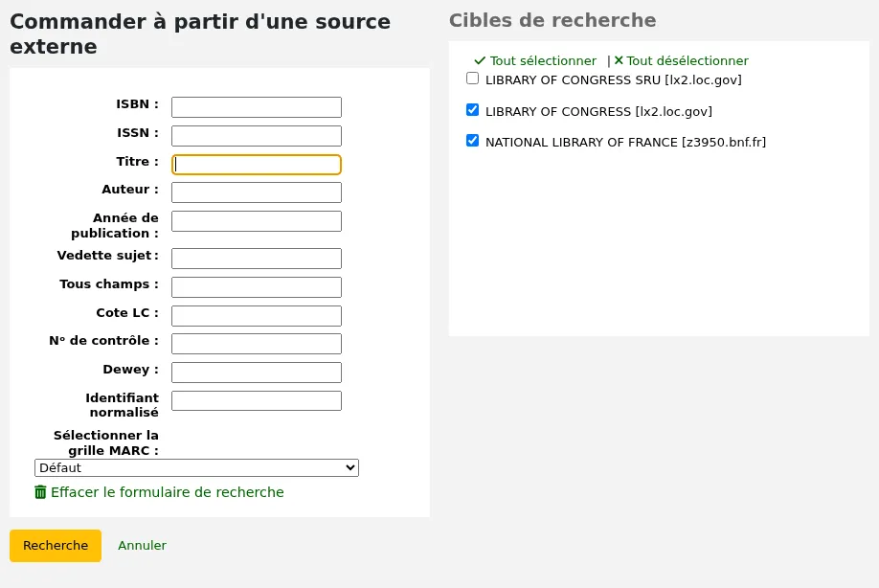Click the LIBRARY OF CONGRESS SRU label text
The height and width of the screenshot is (588, 879).
[x=613, y=80]
